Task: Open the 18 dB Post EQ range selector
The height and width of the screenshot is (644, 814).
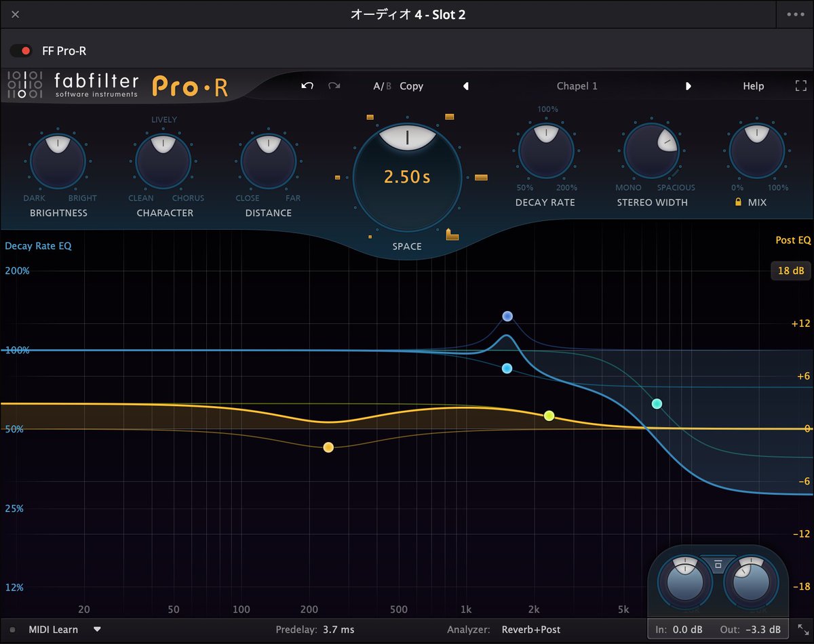Action: point(791,270)
